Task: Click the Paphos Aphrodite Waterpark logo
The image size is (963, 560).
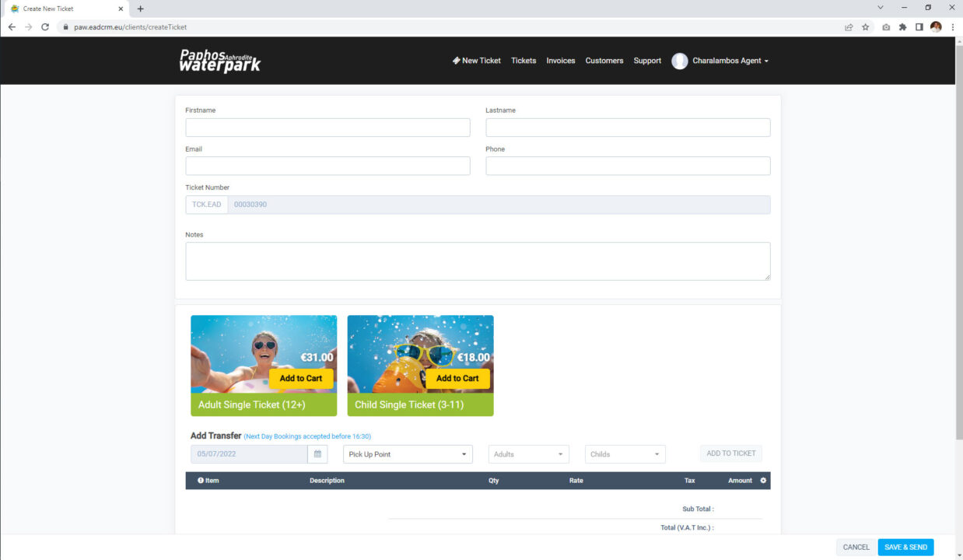Action: tap(220, 61)
